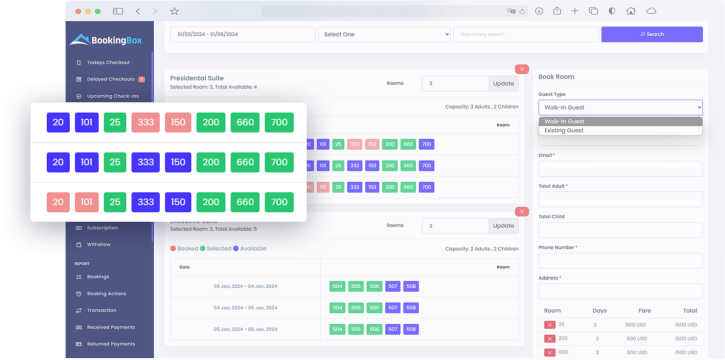Open Received Payments in sidebar menu
This screenshot has width=725, height=360.
click(x=111, y=327)
